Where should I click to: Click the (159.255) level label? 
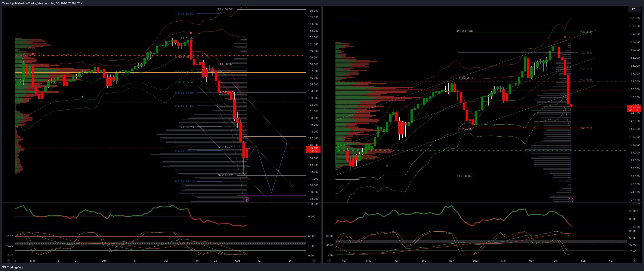pos(586,53)
